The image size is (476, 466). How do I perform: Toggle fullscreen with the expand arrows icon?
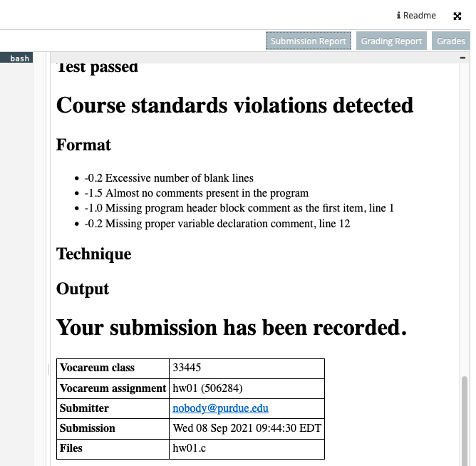click(x=457, y=16)
